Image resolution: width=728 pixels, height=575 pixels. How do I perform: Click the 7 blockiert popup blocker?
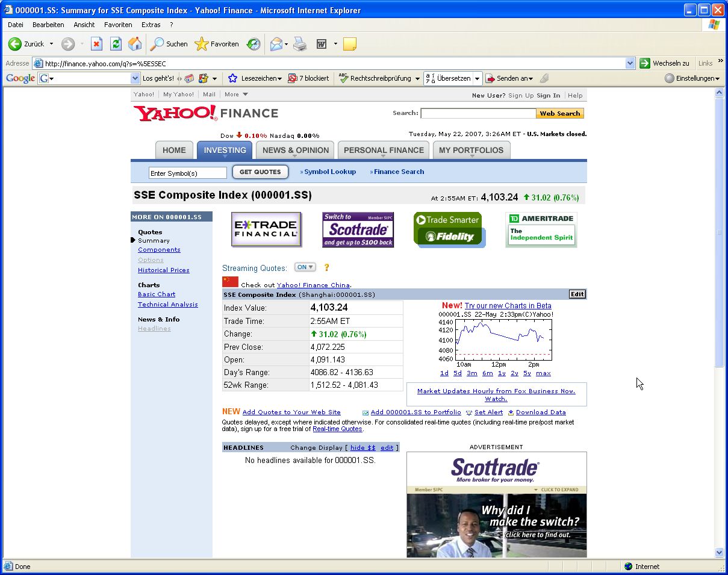(308, 78)
